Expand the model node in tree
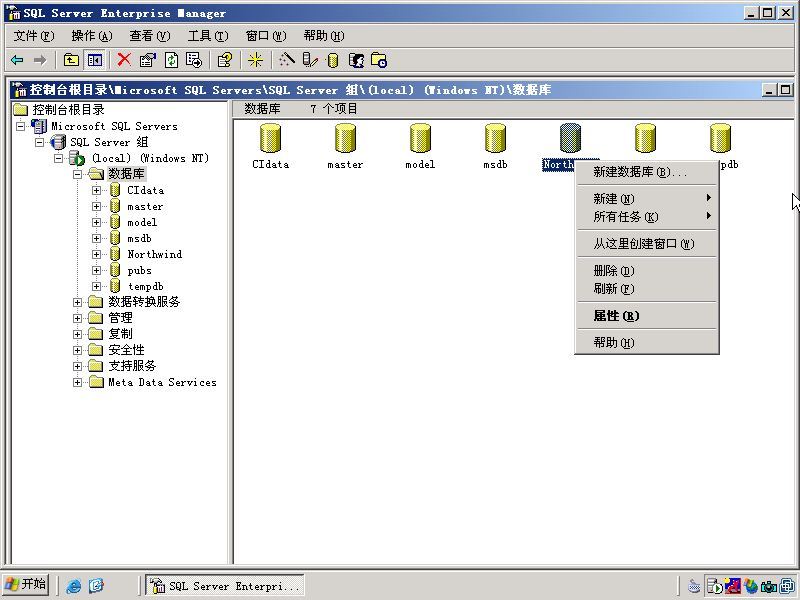Screen dimensions: 800x600 (x=96, y=222)
